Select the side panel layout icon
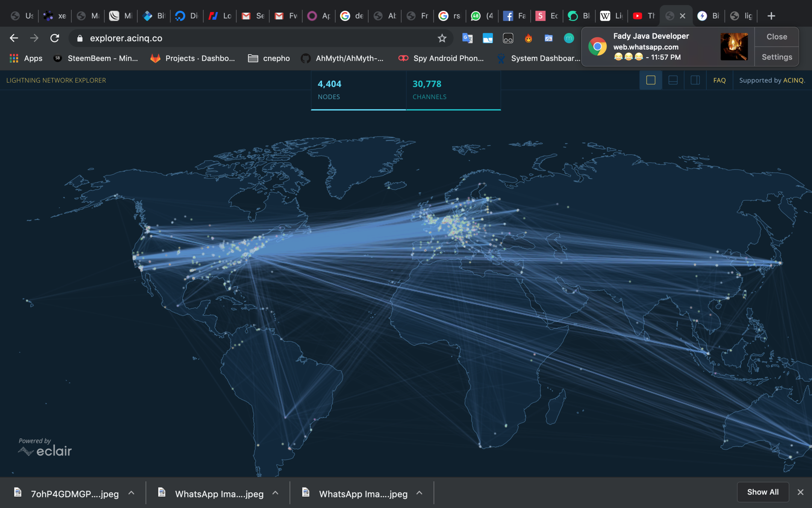Image resolution: width=812 pixels, height=508 pixels. pos(695,80)
